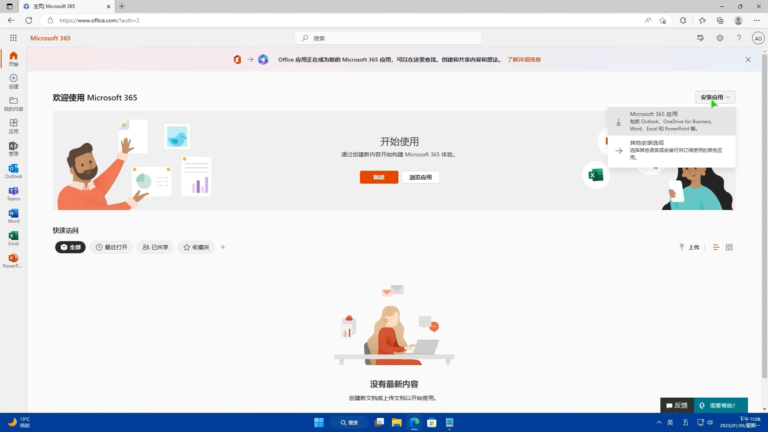Click the browser back arrow
Viewport: 768px width, 432px height.
click(11, 21)
